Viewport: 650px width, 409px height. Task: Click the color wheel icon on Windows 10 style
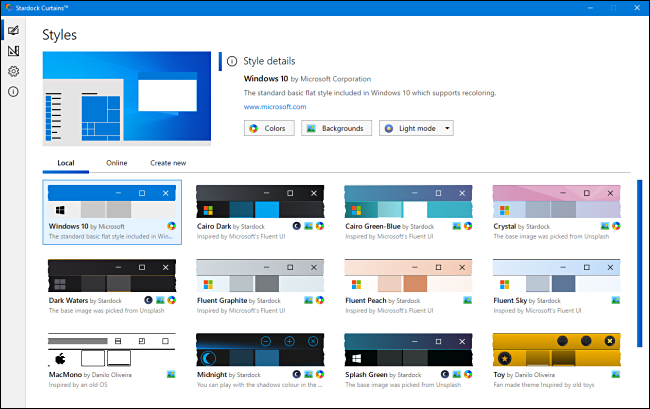171,227
